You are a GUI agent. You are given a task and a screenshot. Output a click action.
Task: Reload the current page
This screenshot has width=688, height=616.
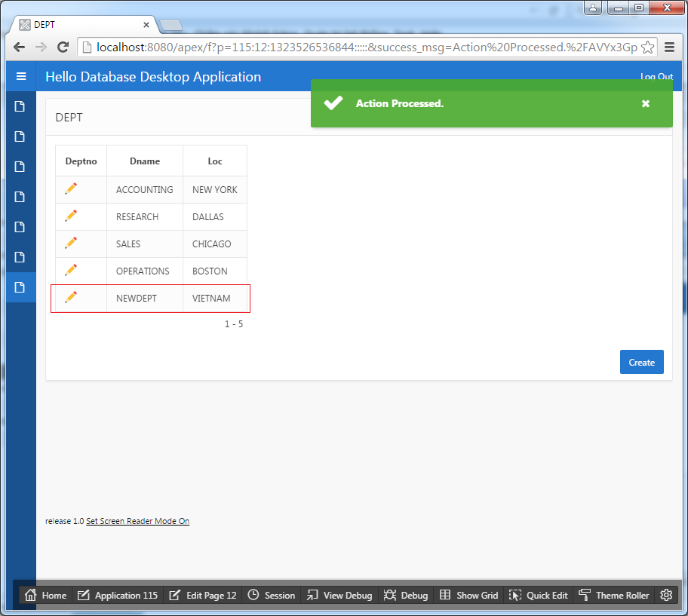63,47
